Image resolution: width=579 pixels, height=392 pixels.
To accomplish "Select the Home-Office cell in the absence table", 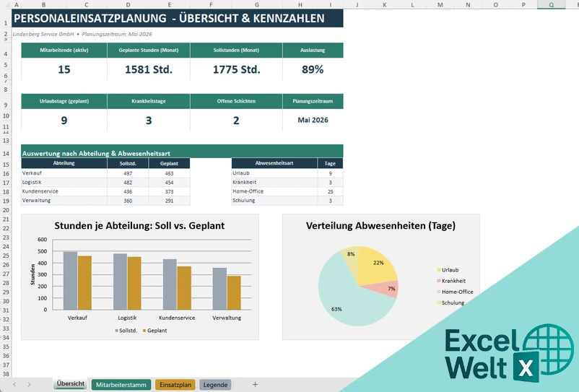I will pos(274,191).
